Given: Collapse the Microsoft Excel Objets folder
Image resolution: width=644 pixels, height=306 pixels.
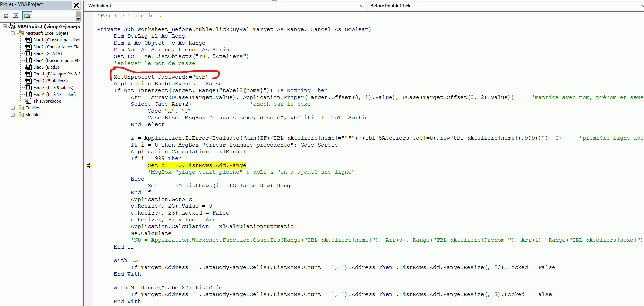Looking at the screenshot, I should pyautogui.click(x=13, y=33).
